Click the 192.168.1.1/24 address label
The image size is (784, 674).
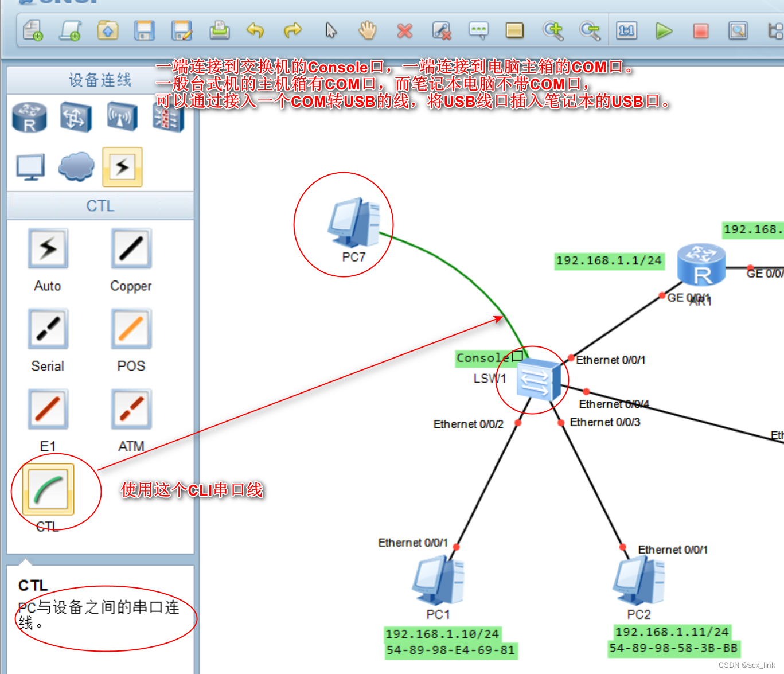pyautogui.click(x=609, y=261)
